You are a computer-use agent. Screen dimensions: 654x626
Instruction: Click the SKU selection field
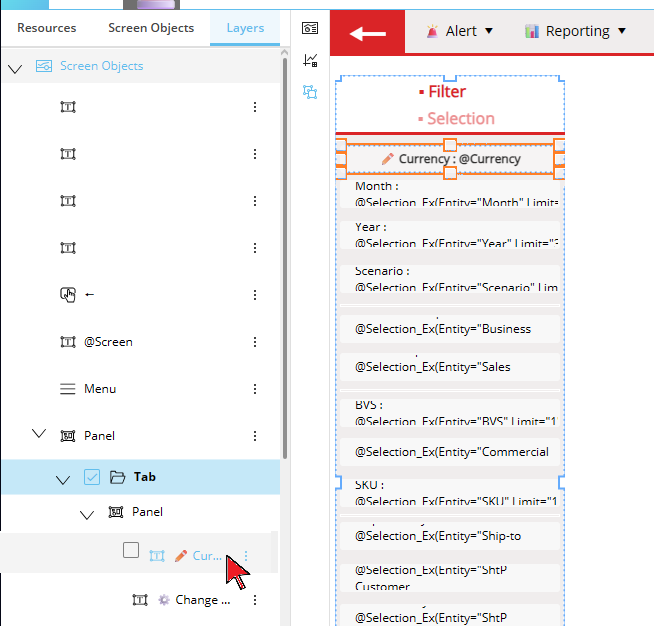[450, 493]
